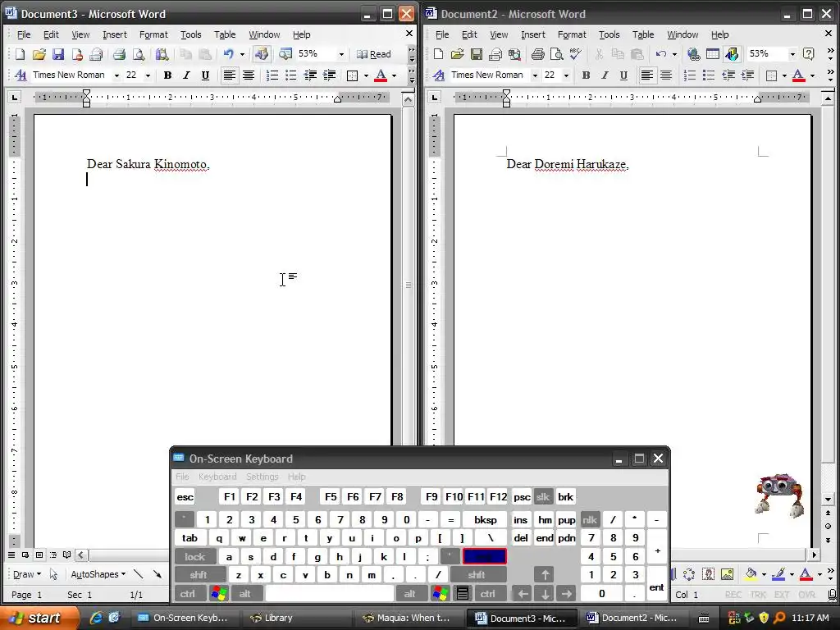Click Font Color red A in Document3
The width and height of the screenshot is (840, 630).
point(381,75)
